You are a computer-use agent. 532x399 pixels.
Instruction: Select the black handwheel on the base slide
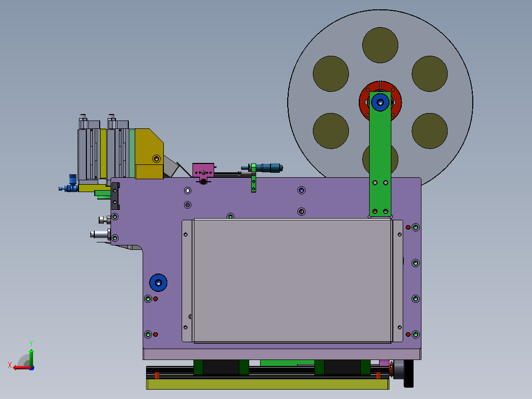tap(408, 373)
